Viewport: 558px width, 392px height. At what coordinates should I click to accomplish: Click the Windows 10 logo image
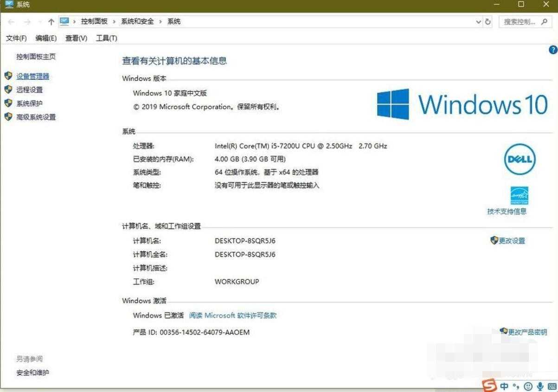[x=462, y=104]
